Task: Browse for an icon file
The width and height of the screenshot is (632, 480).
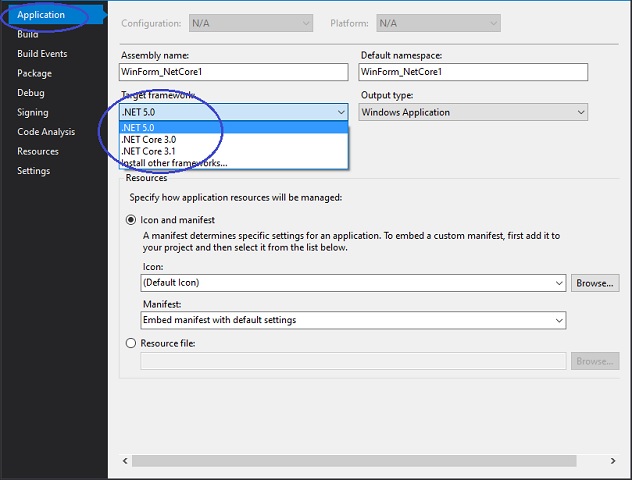Action: click(x=595, y=283)
